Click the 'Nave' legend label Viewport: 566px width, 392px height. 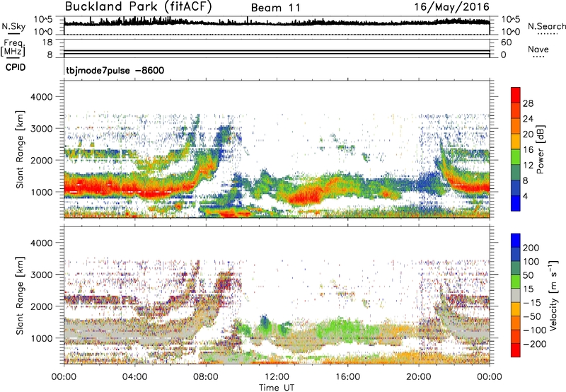pyautogui.click(x=538, y=49)
